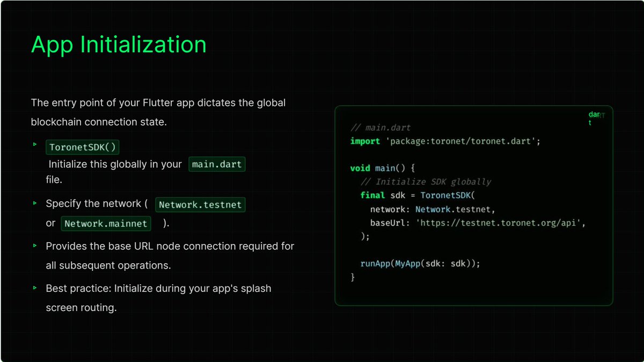Click the line "screen routing."
644x362 pixels.
pyautogui.click(x=81, y=308)
